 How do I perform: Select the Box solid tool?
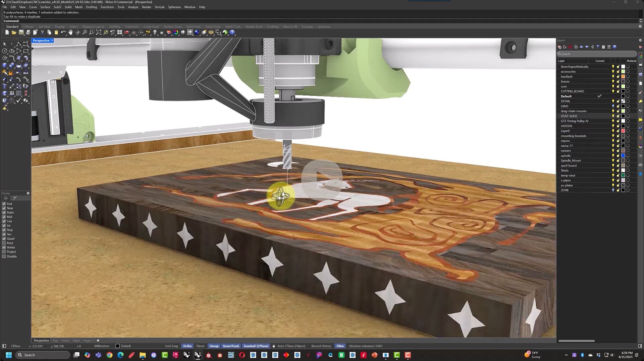coord(5,65)
